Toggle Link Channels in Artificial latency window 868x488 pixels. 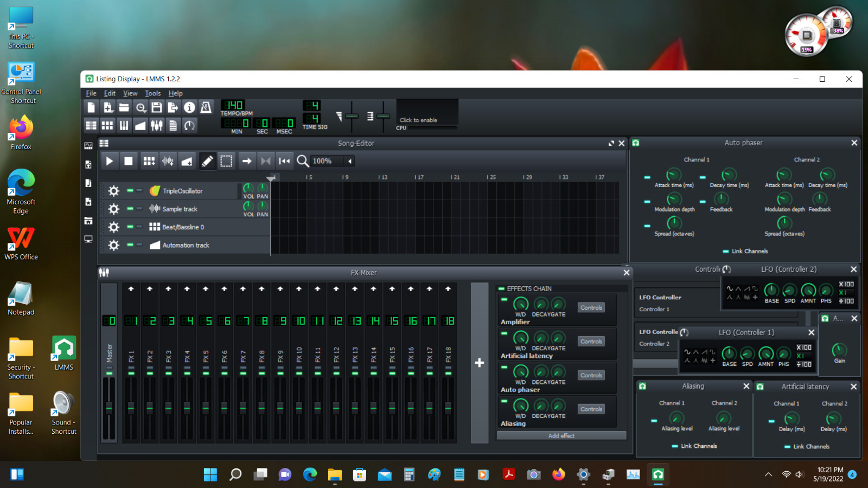pos(787,447)
